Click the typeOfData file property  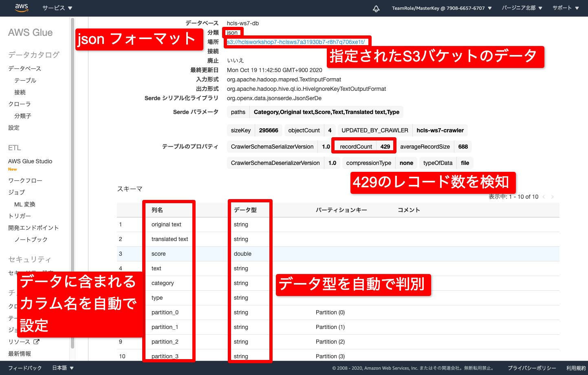pyautogui.click(x=446, y=163)
